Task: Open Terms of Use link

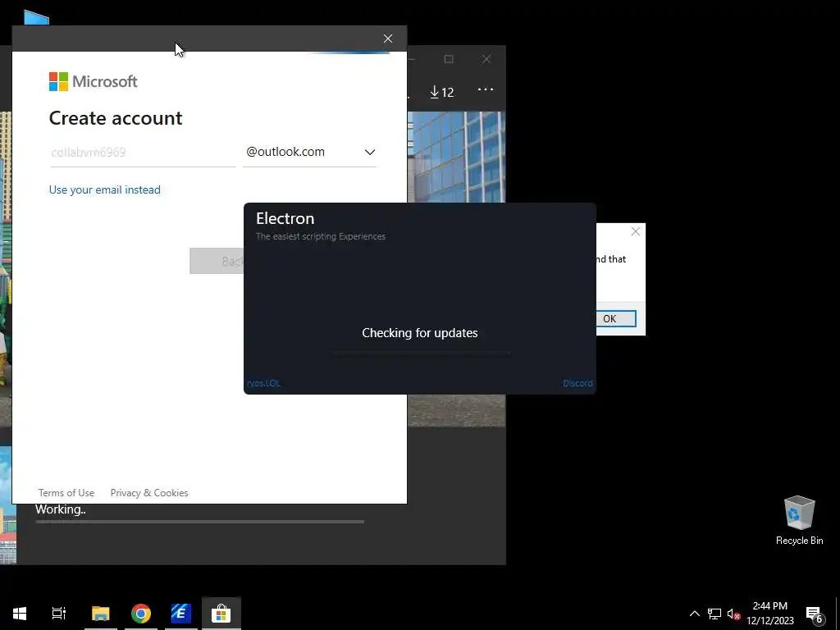Action: coord(66,493)
